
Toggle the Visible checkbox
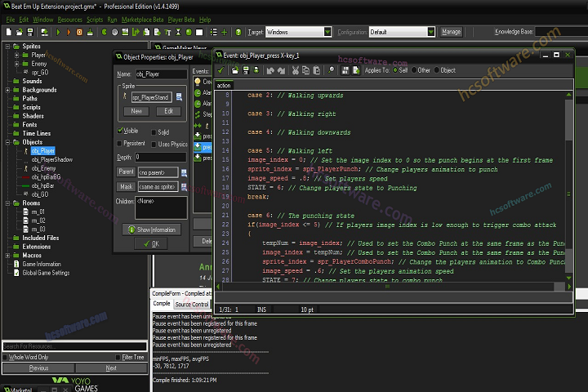120,131
